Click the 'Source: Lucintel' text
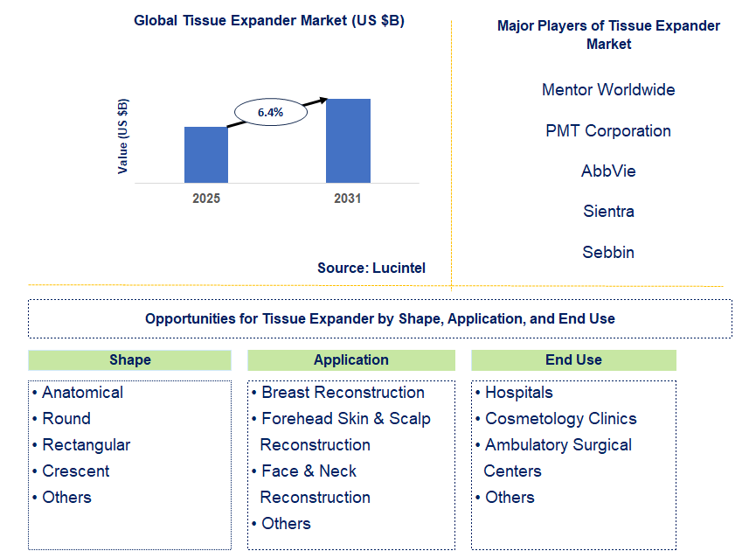 [371, 269]
